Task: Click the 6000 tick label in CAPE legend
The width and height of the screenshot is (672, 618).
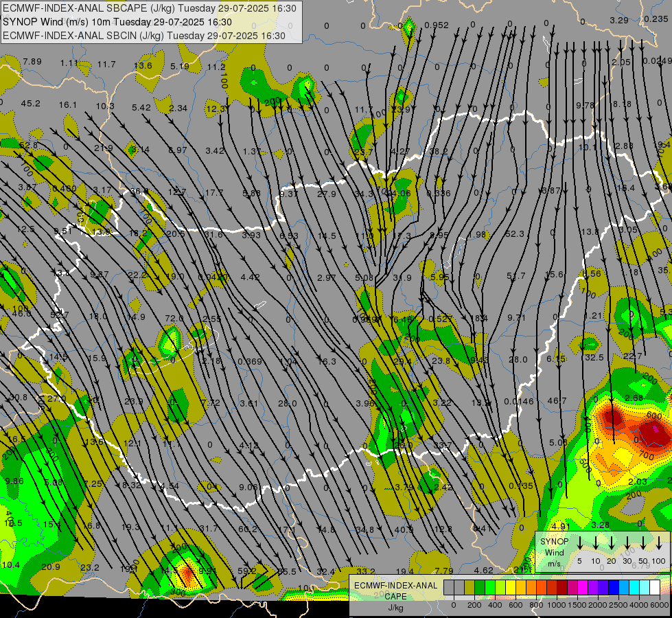Action: 660,605
